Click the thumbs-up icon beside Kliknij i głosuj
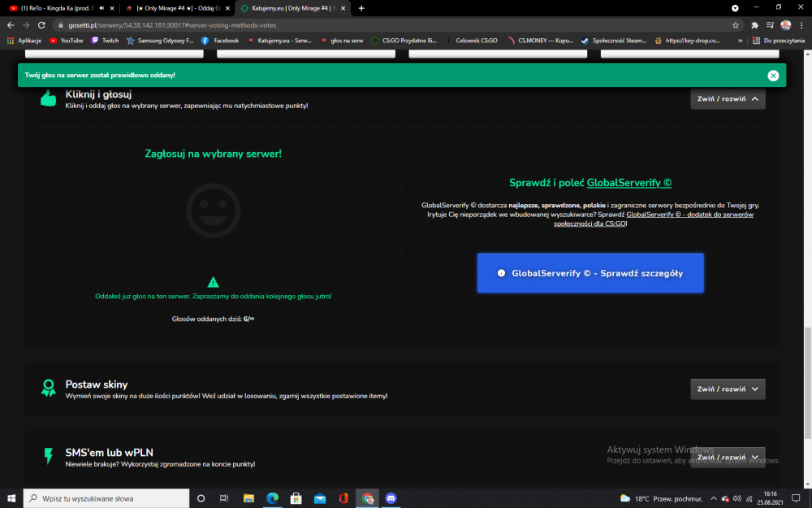Screen dimensions: 812x508 tap(48, 98)
